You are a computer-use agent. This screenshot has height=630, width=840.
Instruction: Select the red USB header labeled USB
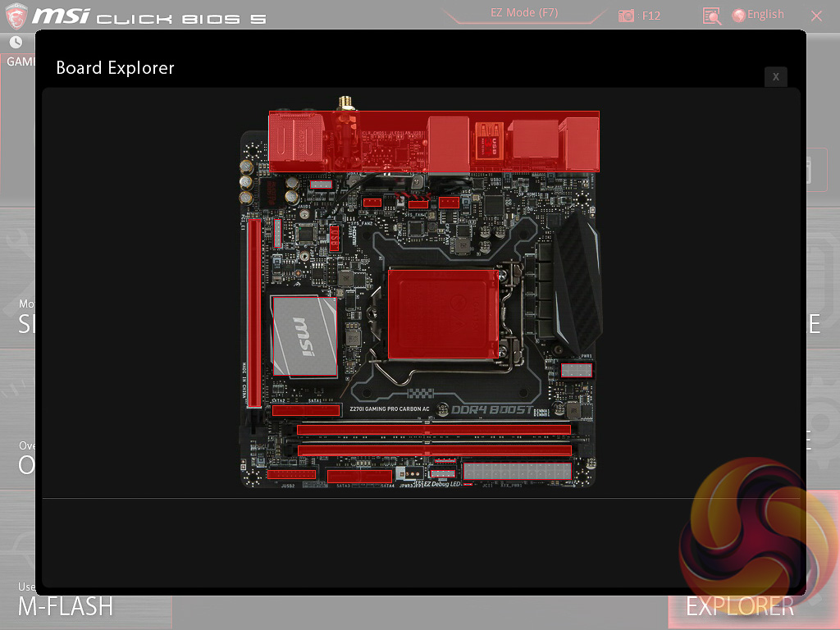point(335,239)
